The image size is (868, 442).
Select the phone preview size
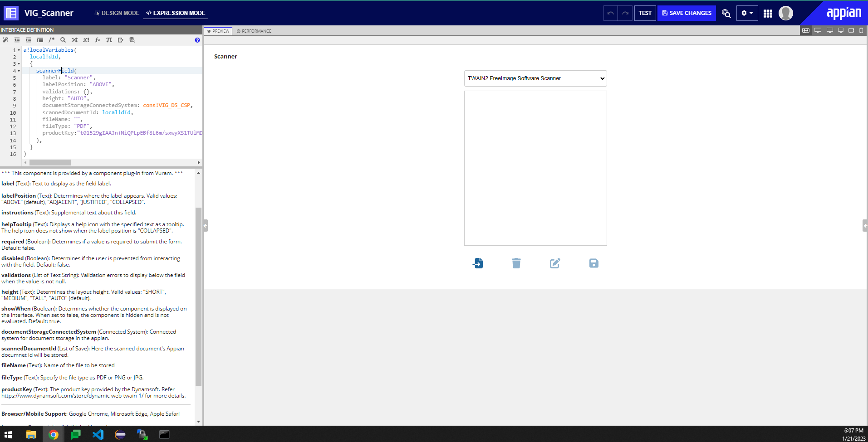click(861, 30)
